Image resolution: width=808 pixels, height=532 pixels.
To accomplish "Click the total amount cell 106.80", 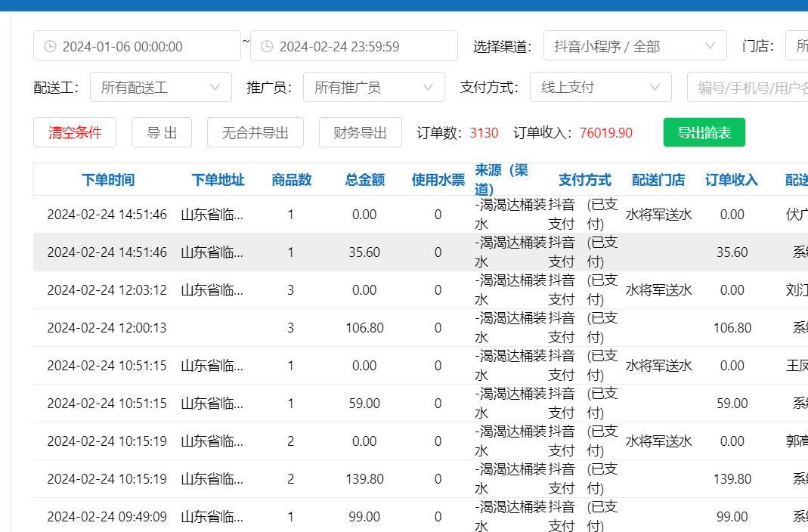I will [364, 327].
